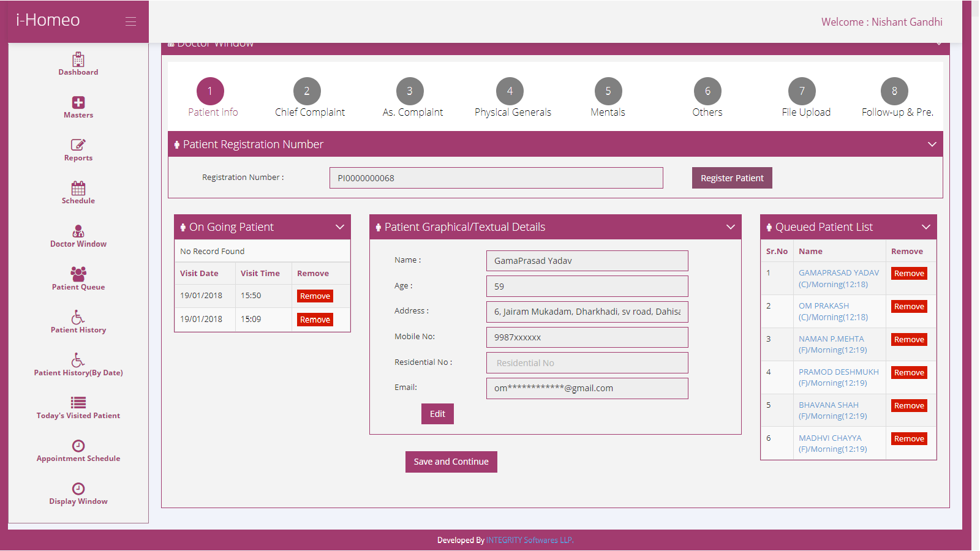Open Patient History(By Date) icon
The height and width of the screenshot is (551, 980).
coord(78,360)
